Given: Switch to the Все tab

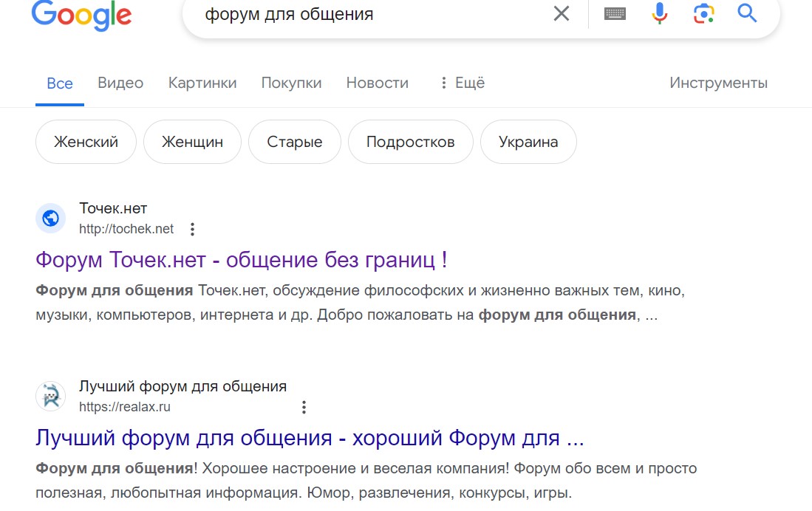Looking at the screenshot, I should coord(60,83).
